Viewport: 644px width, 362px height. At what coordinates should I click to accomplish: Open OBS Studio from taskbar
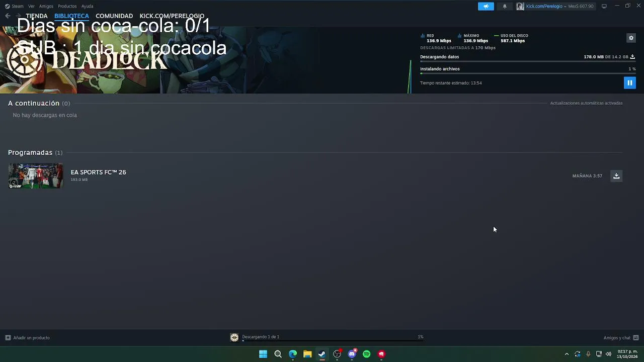coord(337,354)
